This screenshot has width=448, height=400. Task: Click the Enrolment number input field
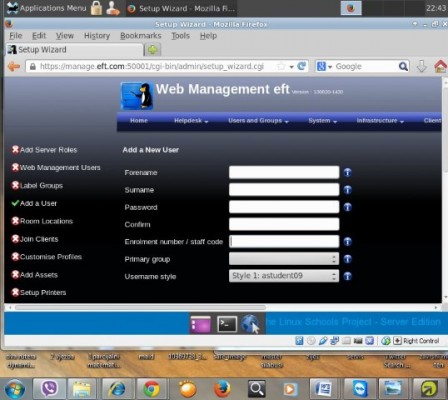(x=284, y=241)
